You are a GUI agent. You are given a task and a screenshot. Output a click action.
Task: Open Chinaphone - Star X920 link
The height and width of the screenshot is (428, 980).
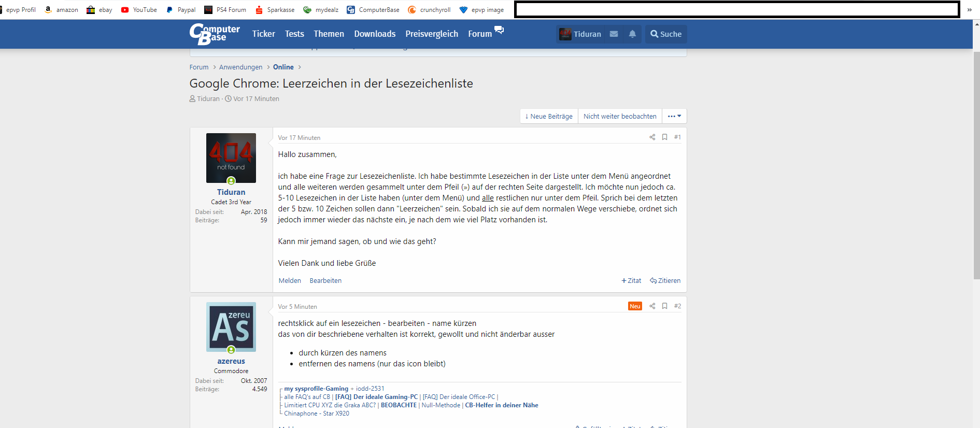point(317,413)
